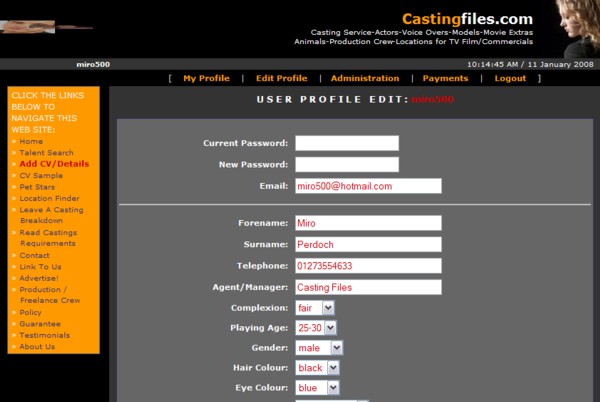Go to Home in the sidebar

pyautogui.click(x=31, y=141)
